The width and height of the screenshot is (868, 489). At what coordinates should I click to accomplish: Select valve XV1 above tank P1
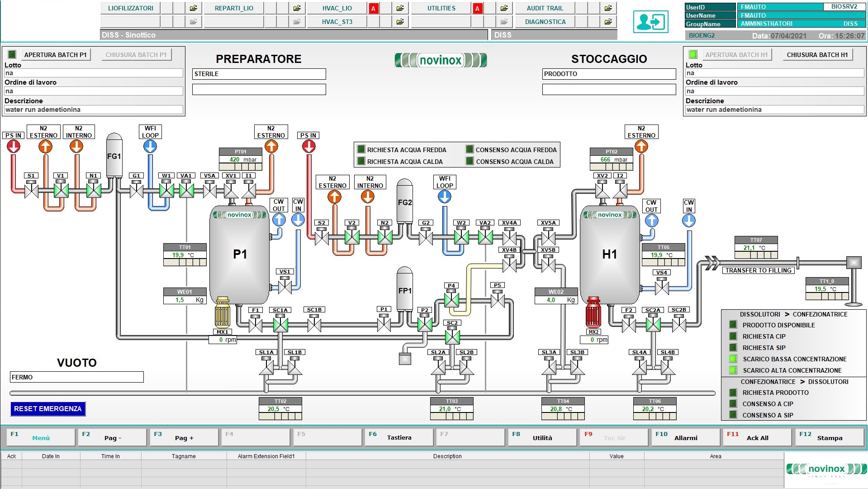point(231,189)
